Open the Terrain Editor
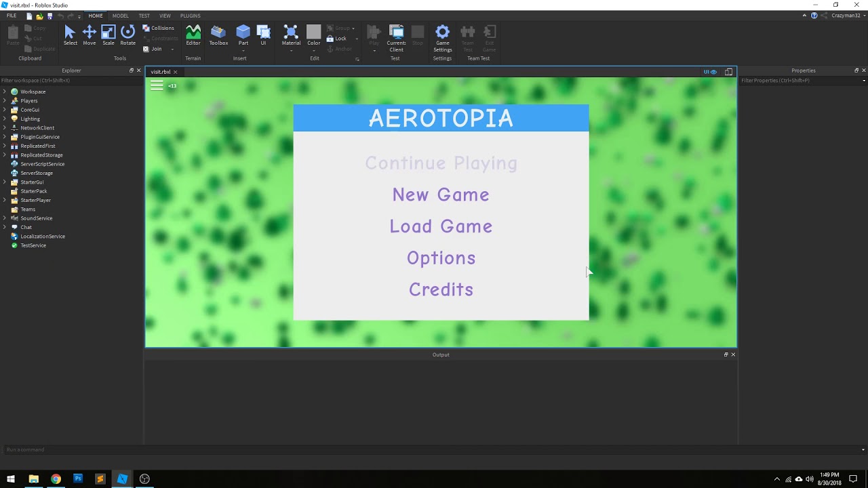 point(193,35)
